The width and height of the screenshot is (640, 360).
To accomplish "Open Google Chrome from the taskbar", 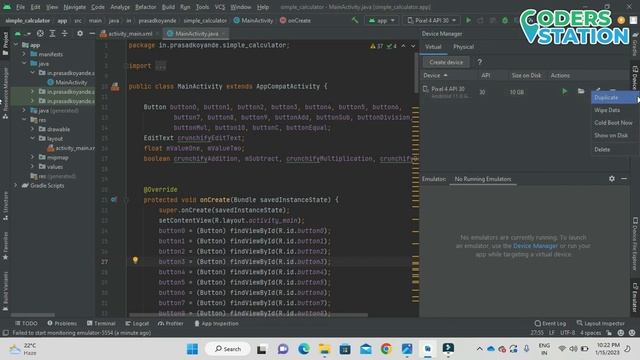I will 386,349.
